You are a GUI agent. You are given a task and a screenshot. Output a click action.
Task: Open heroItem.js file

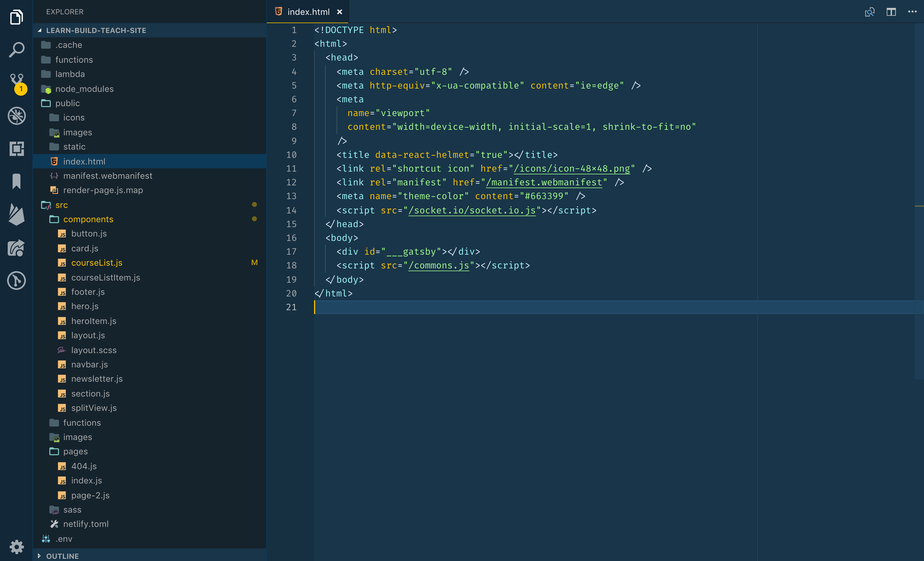[150, 321]
